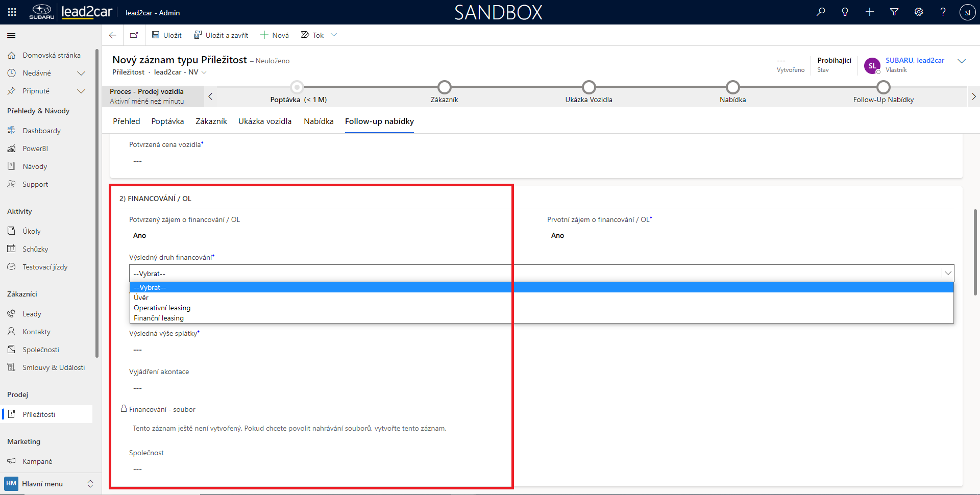Viewport: 980px width, 495px height.
Task: Switch to the 'Nabídka' tab
Action: click(318, 121)
